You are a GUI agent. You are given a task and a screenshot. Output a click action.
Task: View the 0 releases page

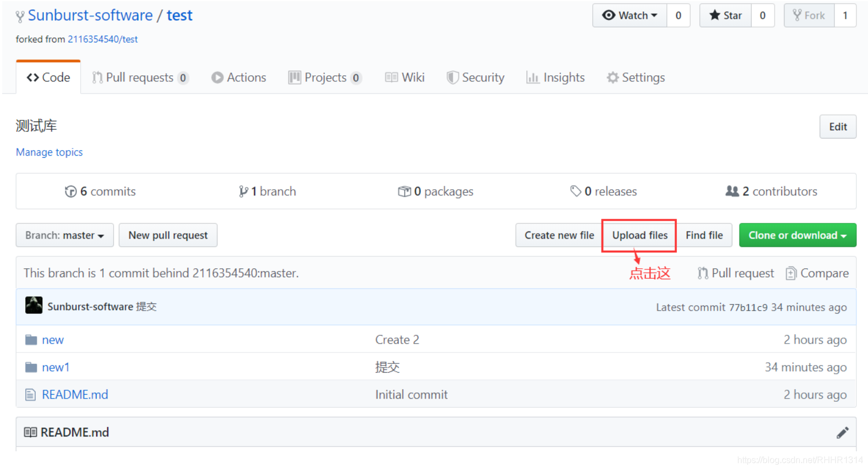point(603,191)
